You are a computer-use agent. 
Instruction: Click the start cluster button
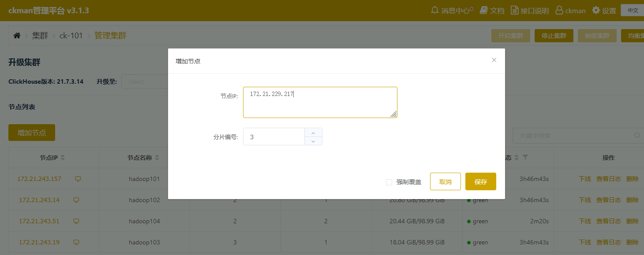tap(511, 36)
